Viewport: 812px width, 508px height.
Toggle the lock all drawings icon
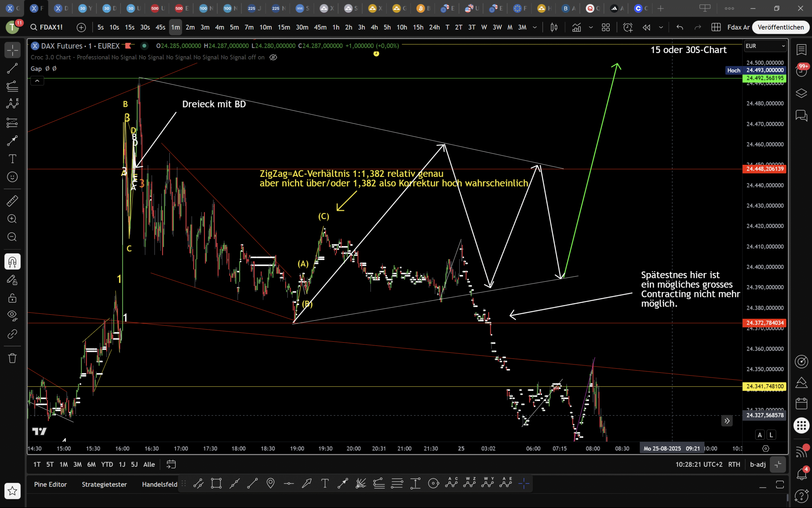tap(12, 298)
